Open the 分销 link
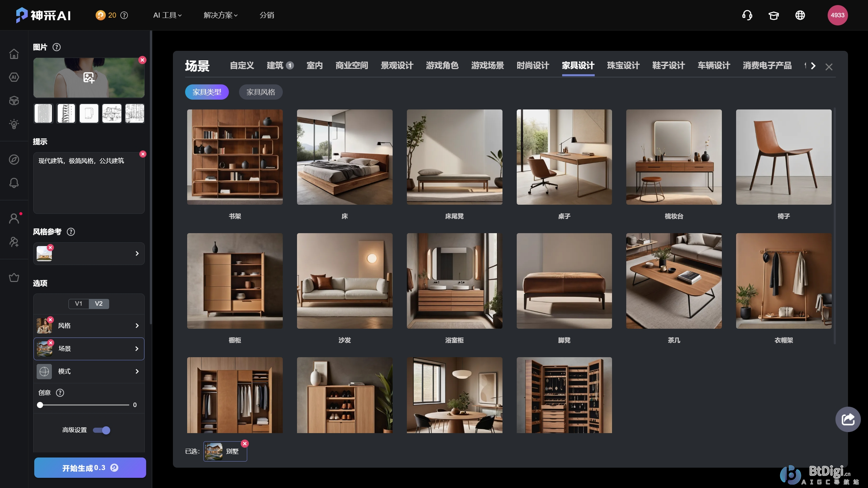This screenshot has width=868, height=488. click(267, 15)
